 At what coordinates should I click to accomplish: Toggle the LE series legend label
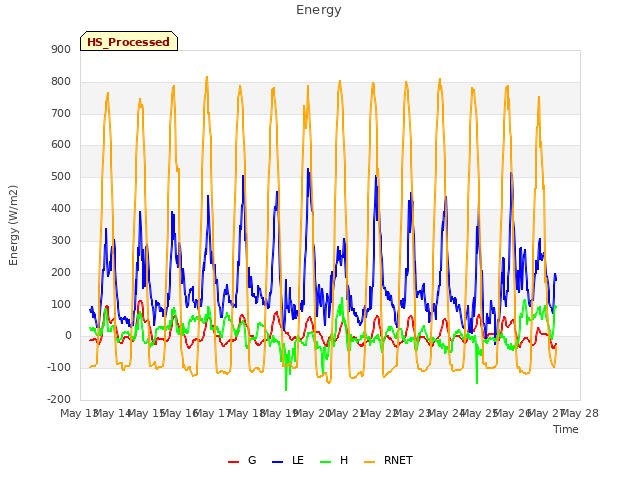click(x=298, y=460)
